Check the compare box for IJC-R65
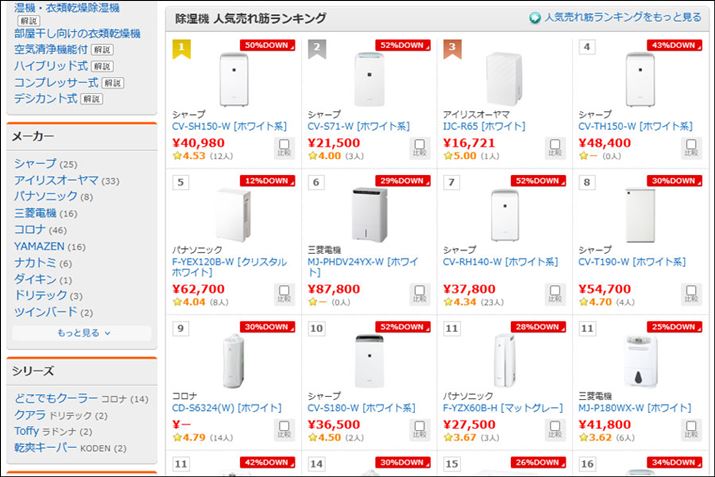The width and height of the screenshot is (715, 477). [554, 148]
